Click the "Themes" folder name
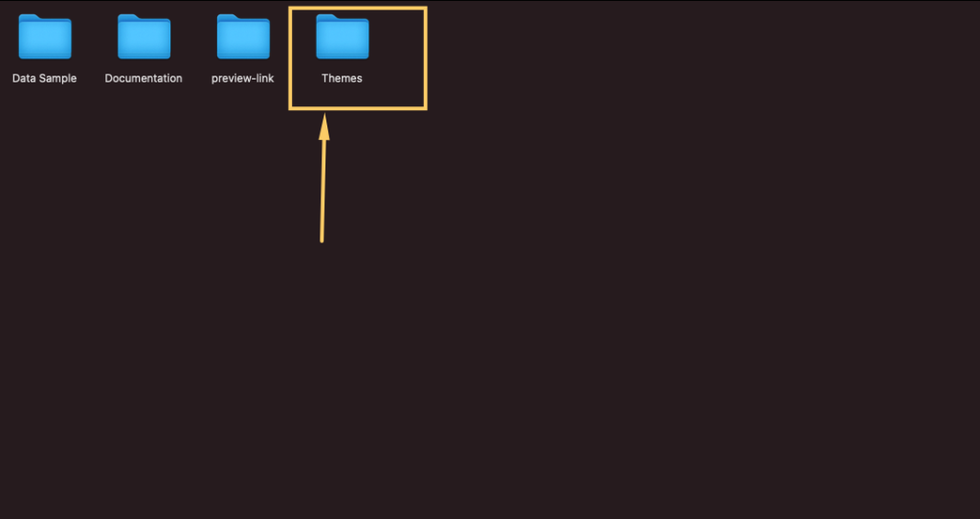 (342, 79)
